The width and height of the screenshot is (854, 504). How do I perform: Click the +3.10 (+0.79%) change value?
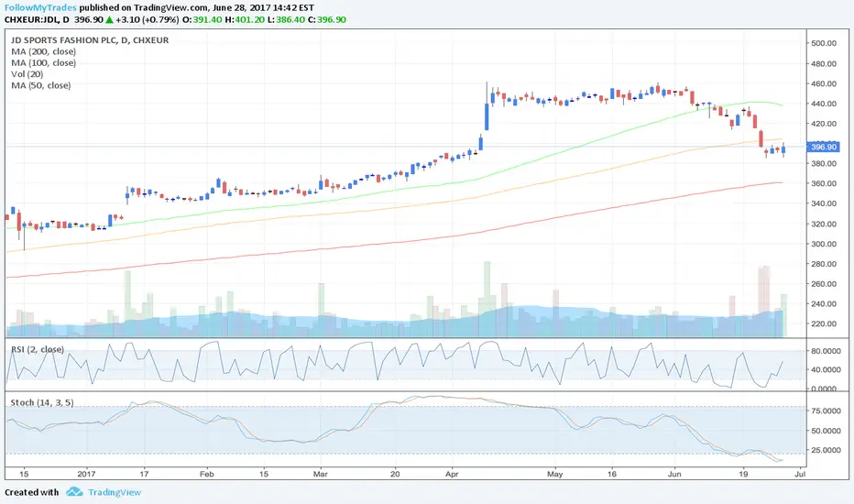coord(147,19)
